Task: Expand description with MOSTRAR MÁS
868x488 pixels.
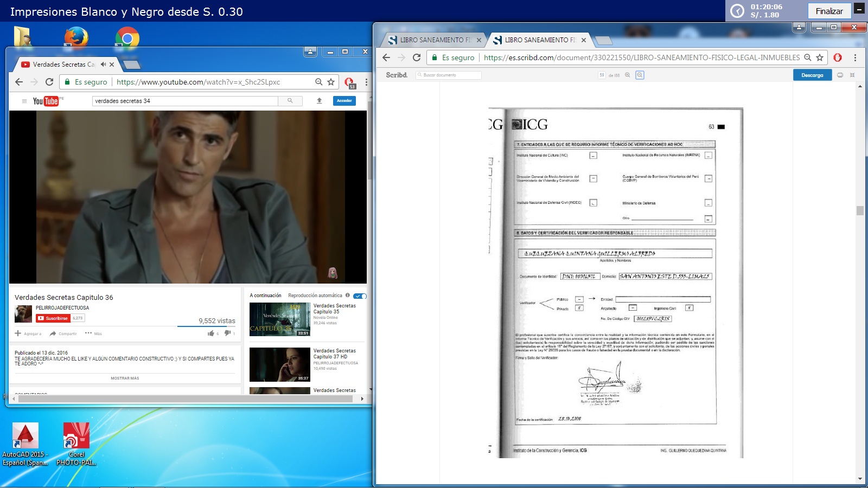Action: (x=125, y=378)
